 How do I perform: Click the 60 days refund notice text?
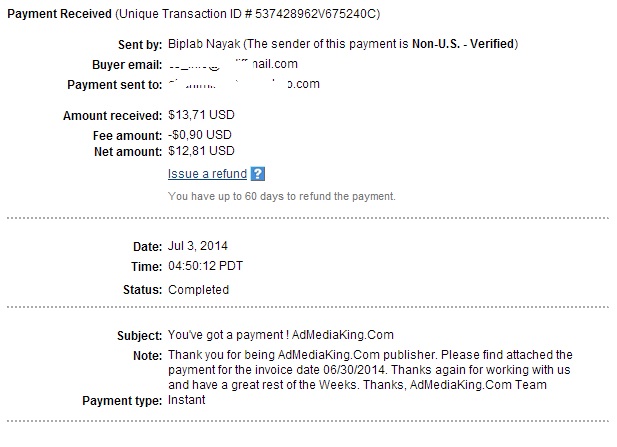click(x=282, y=196)
